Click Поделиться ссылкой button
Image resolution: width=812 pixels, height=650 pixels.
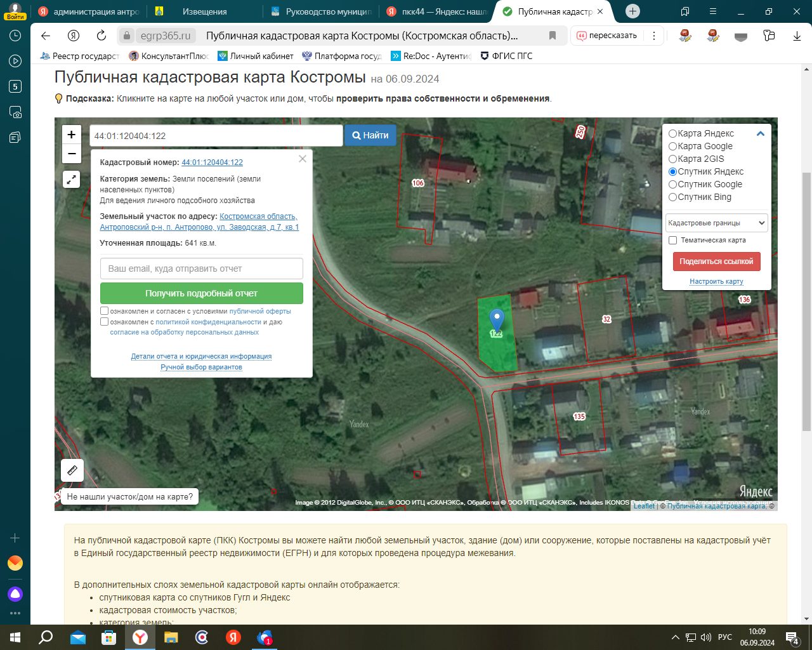tap(716, 262)
